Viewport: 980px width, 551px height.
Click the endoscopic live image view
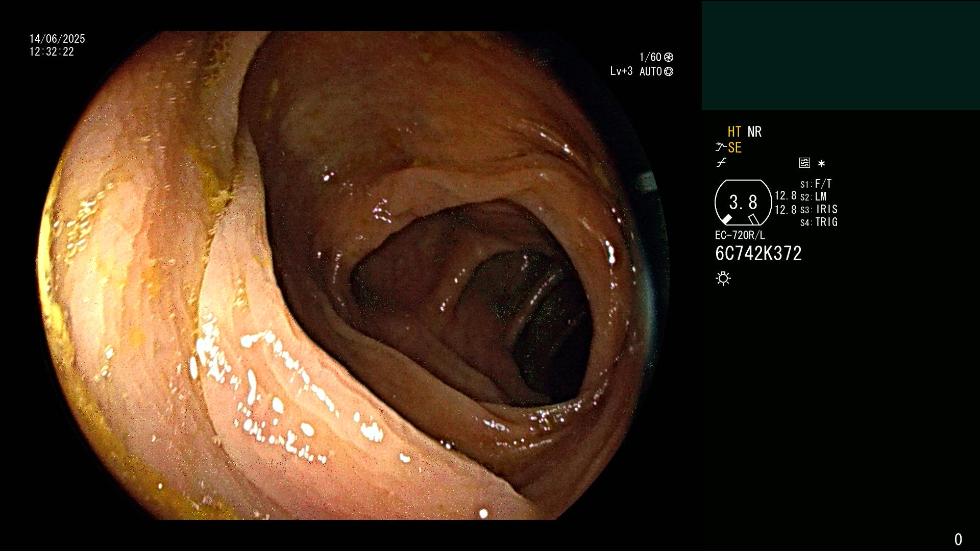352,275
